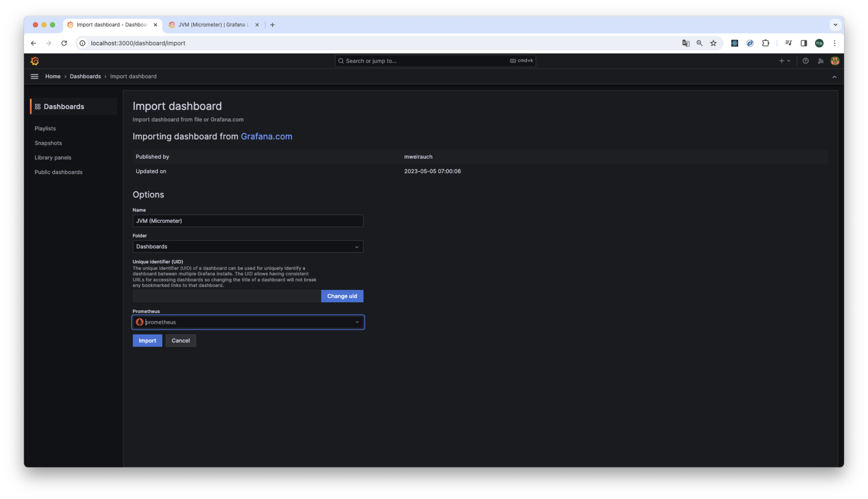Click the Import dashboard breadcrumb text
The width and height of the screenshot is (868, 499).
[133, 76]
